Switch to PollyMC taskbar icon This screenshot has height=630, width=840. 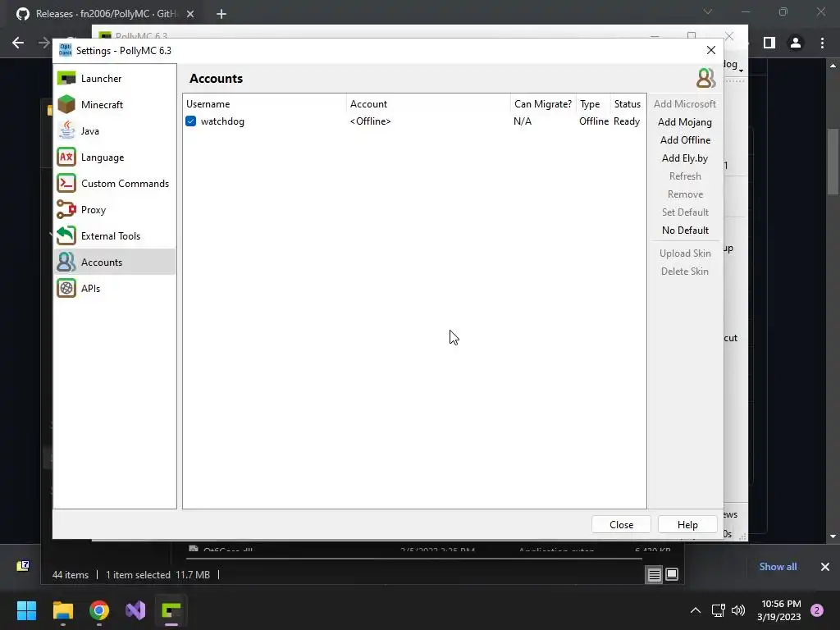(171, 610)
